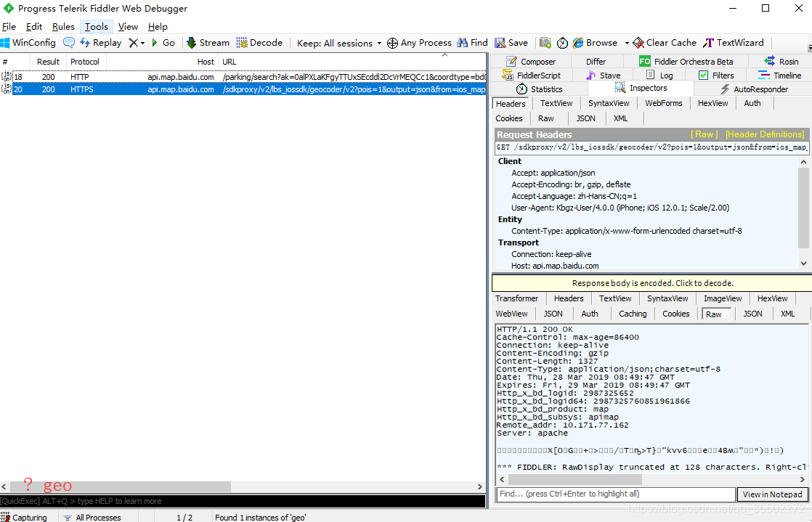Click Clear Cache in the toolbar

665,43
